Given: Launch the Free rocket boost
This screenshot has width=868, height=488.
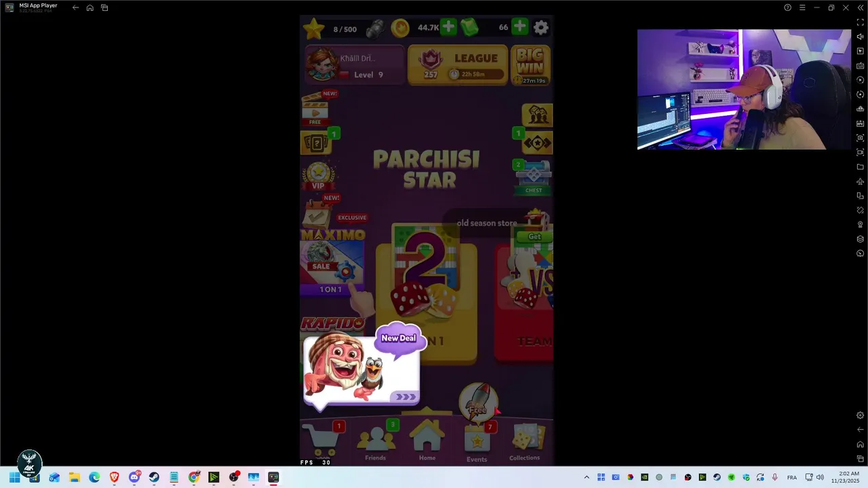Looking at the screenshot, I should pos(478,401).
